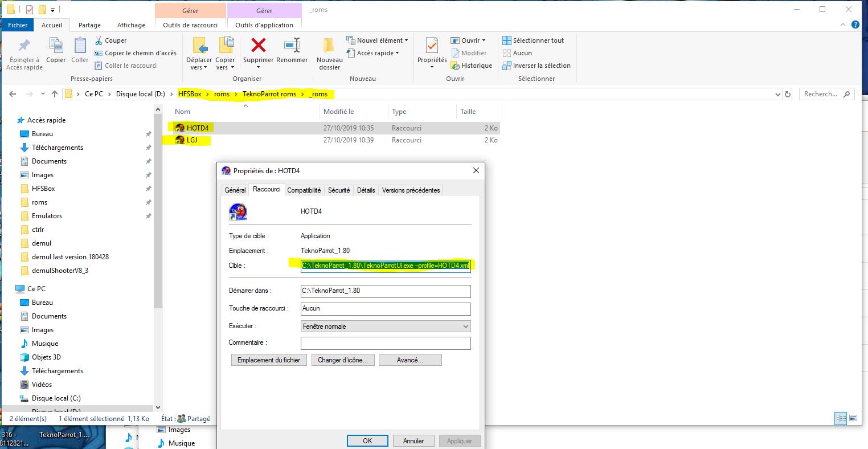Viewport: 868px width, 449px height.
Task: Click the Supprimer red X icon
Action: (x=258, y=45)
